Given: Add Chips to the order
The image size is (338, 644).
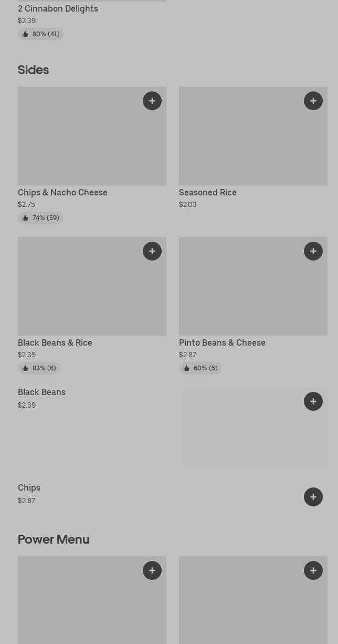Looking at the screenshot, I should click(313, 497).
